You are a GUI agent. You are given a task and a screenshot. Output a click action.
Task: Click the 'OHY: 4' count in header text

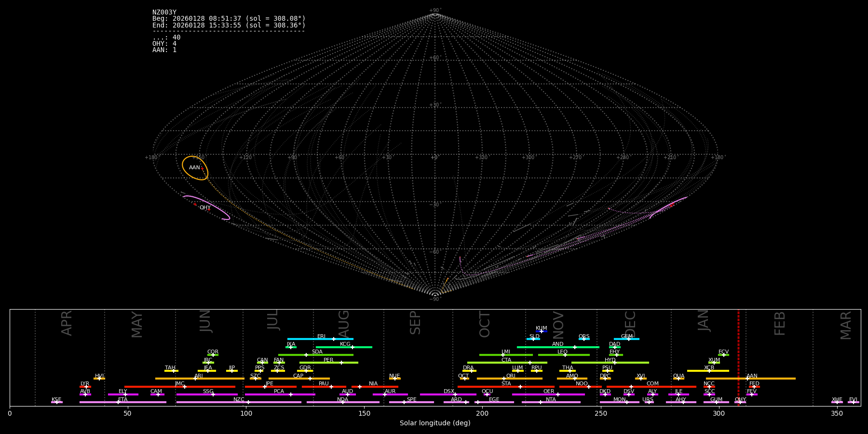click(164, 44)
